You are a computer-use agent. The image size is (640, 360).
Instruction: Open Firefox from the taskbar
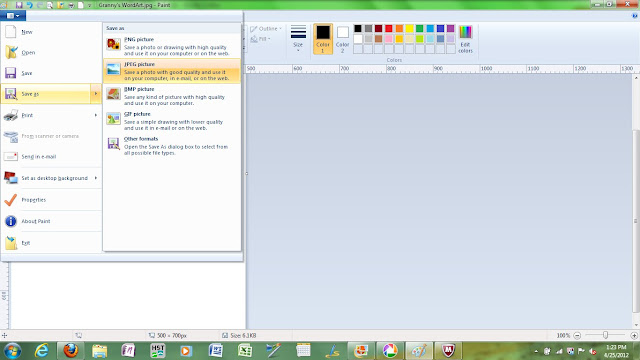click(71, 351)
